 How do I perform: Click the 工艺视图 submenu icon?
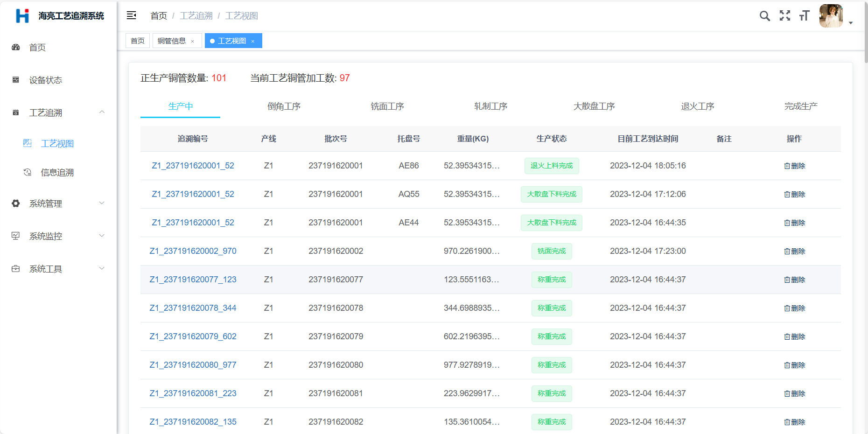coord(28,143)
